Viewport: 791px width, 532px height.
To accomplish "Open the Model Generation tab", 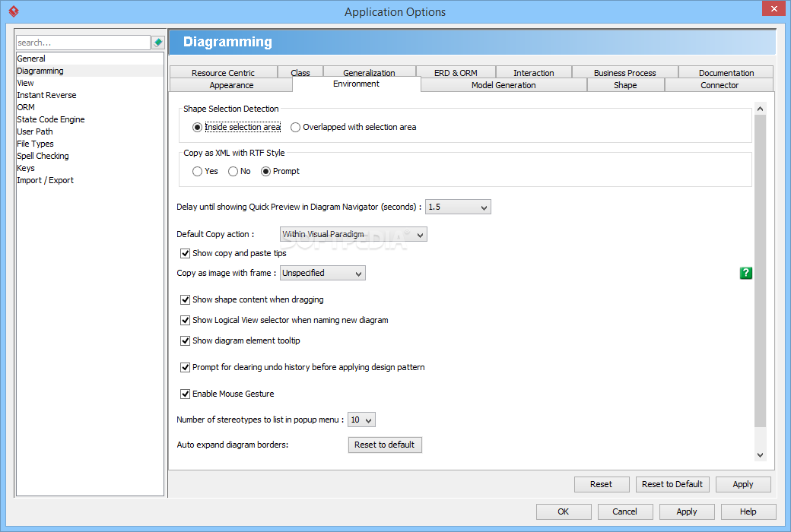I will coord(504,85).
